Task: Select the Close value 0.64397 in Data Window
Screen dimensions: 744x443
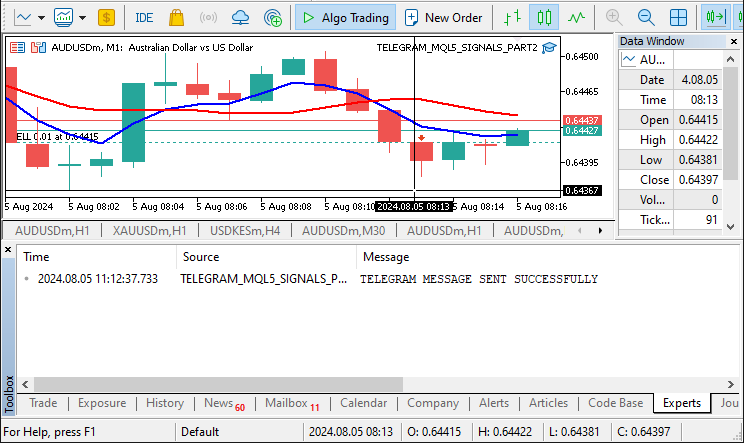Action: [698, 180]
